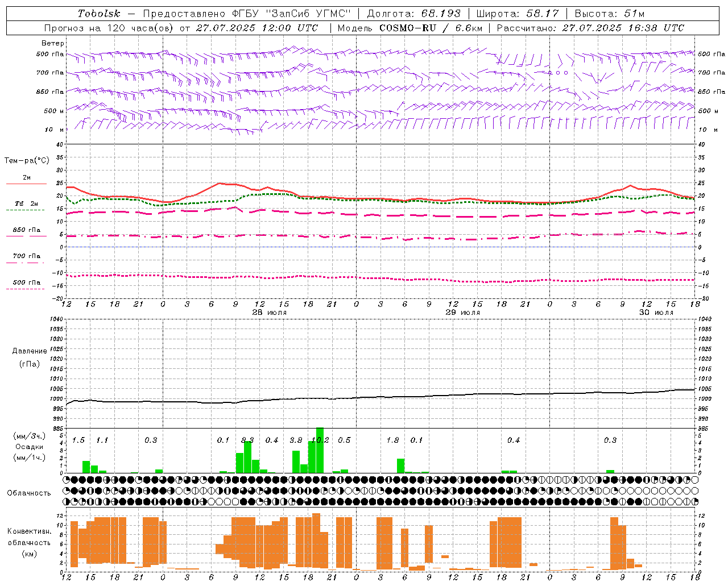Click the precipitation total "8.3"
This screenshot has height=582, width=728.
tap(247, 440)
